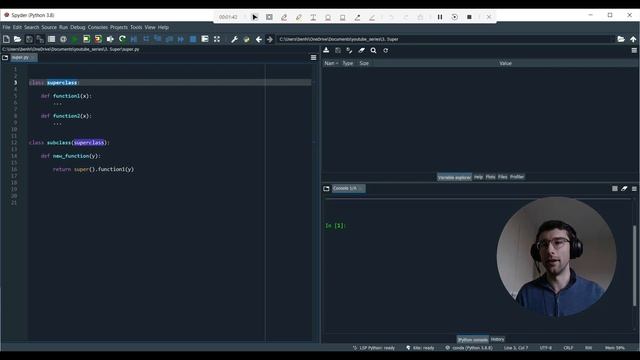Start debugging the file

[134, 39]
